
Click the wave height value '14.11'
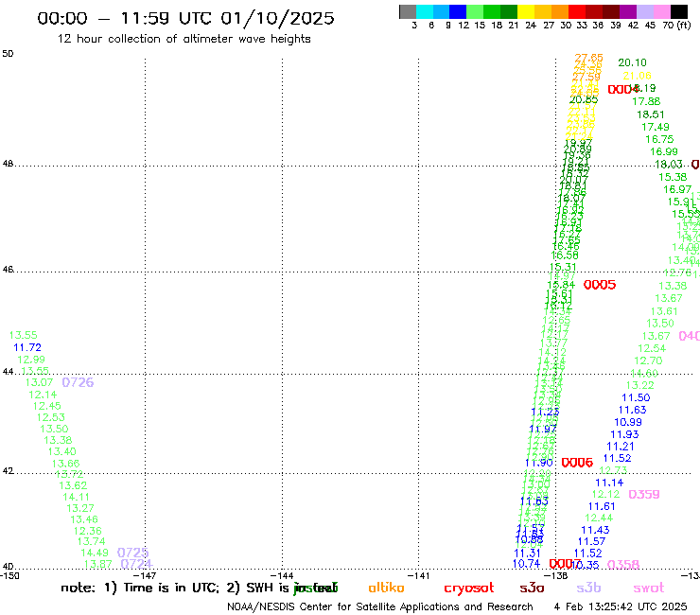76,497
